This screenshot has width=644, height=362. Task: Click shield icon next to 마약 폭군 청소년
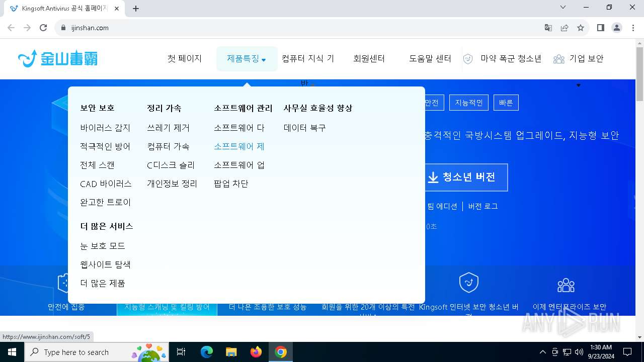point(468,59)
